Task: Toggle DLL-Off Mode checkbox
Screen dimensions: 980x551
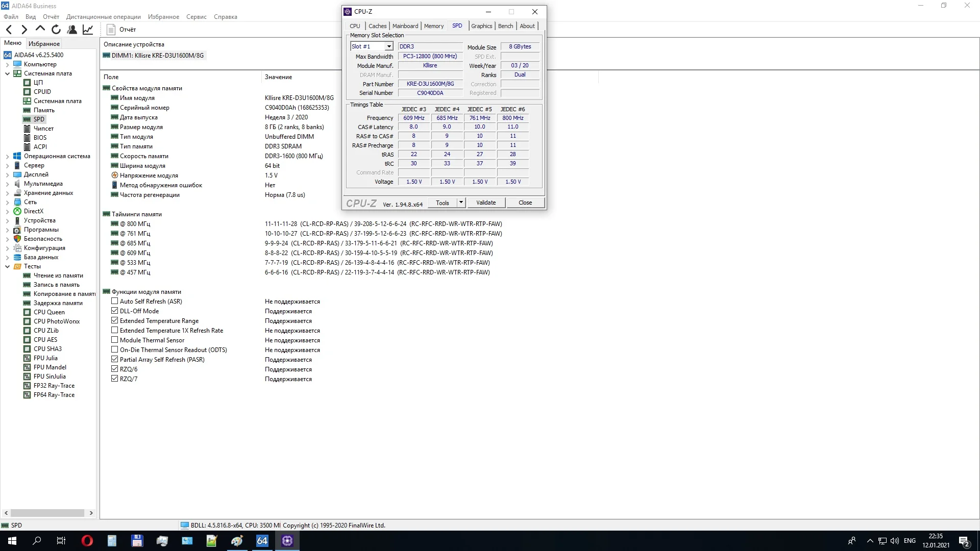Action: [x=115, y=311]
